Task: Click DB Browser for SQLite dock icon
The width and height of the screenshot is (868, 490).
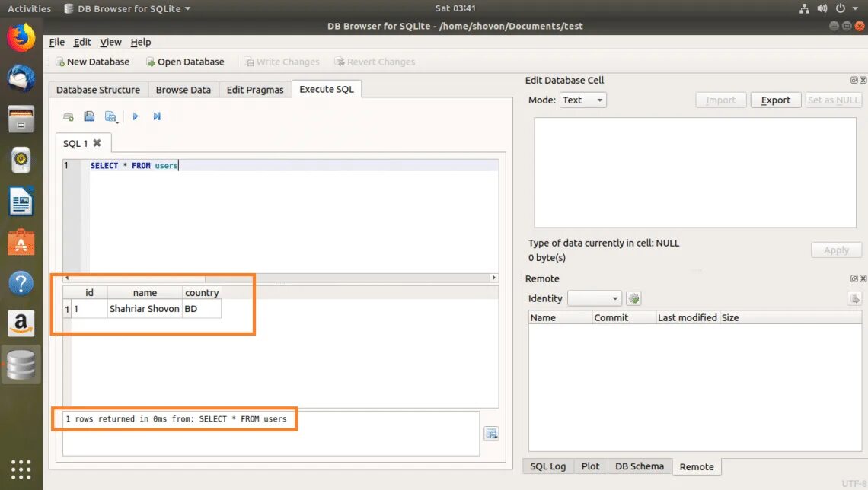Action: pyautogui.click(x=21, y=364)
